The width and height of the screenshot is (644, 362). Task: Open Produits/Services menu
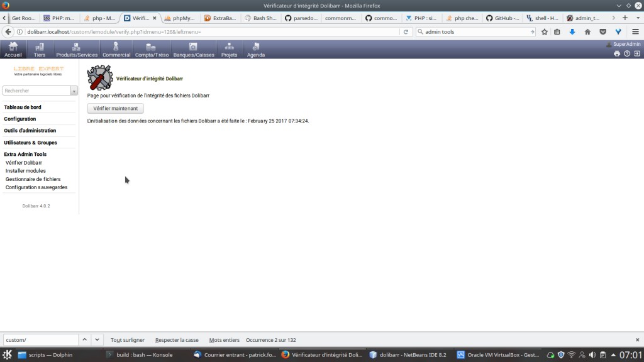tap(77, 50)
